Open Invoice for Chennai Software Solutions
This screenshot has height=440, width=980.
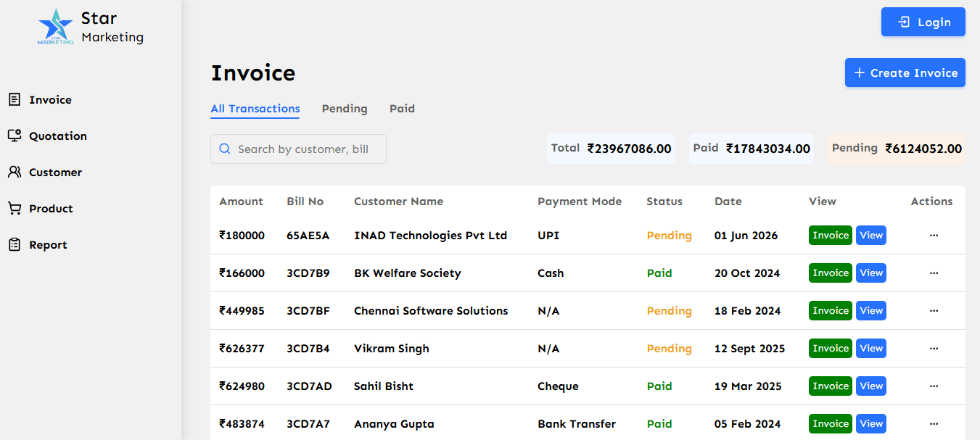point(831,311)
